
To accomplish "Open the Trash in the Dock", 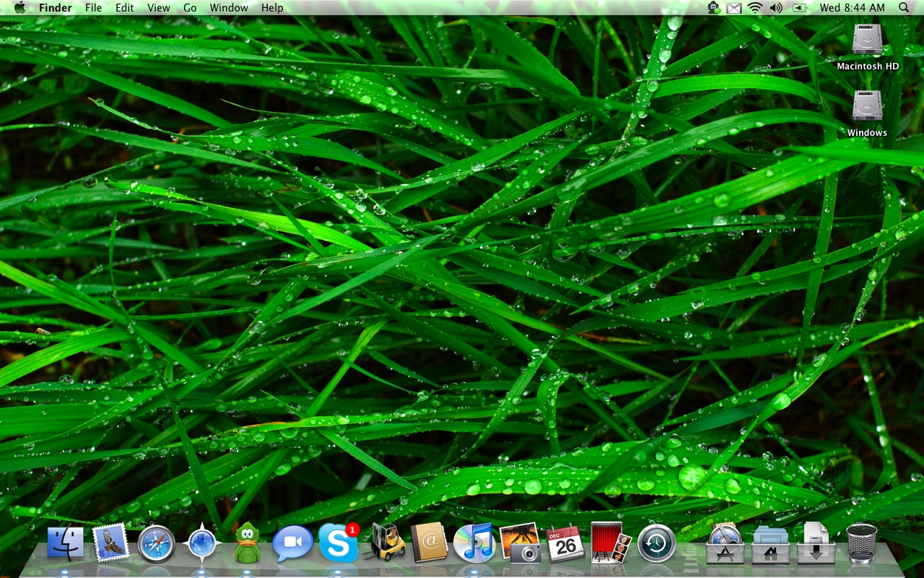I will [861, 543].
